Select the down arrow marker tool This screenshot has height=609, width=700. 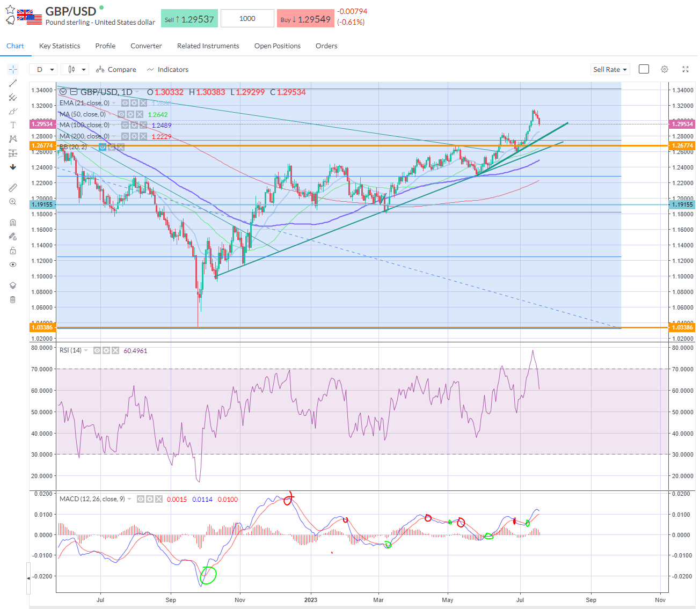(13, 167)
